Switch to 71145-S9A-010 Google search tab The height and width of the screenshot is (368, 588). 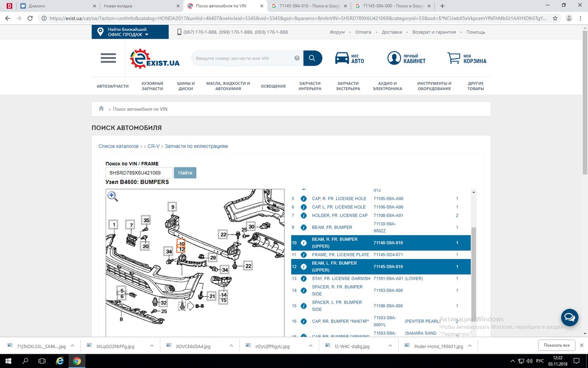point(309,6)
